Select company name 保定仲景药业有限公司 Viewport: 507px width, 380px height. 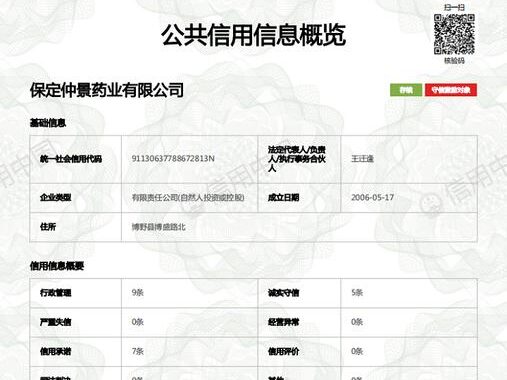coord(107,90)
